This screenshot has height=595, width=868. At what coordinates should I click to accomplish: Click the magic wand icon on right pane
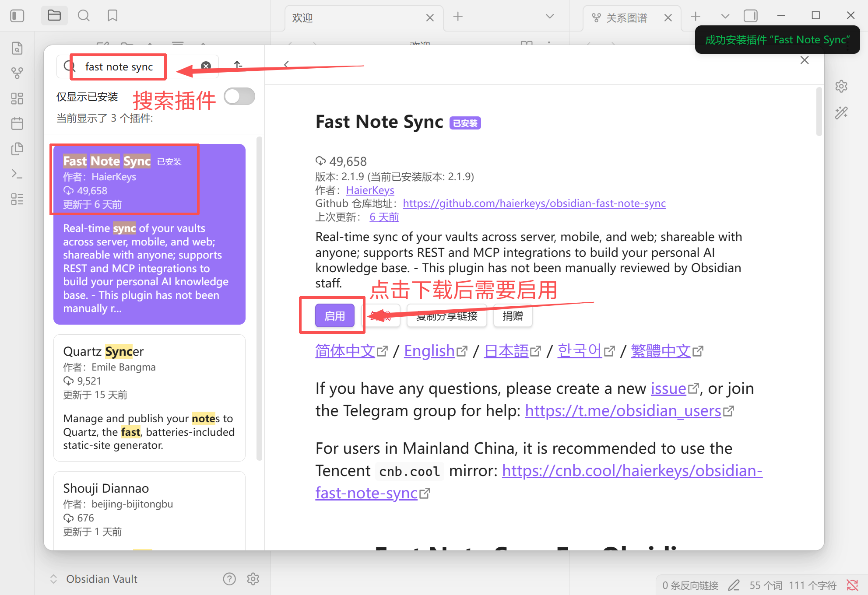tap(841, 113)
